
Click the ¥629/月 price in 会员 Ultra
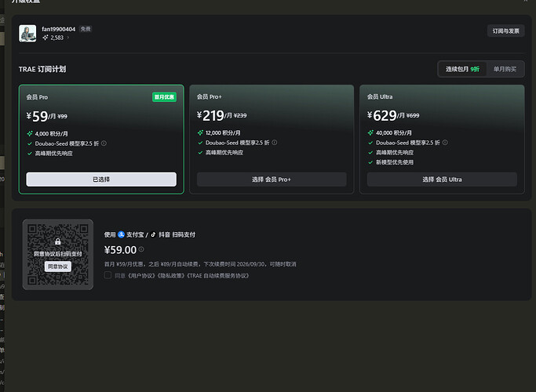pyautogui.click(x=386, y=115)
